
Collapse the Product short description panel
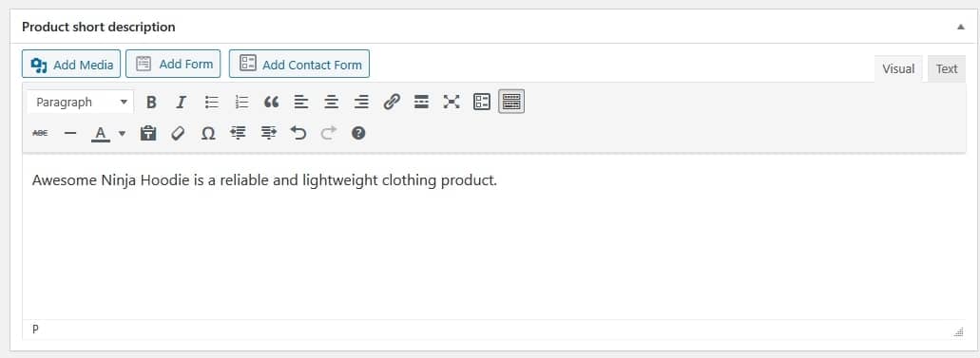click(960, 27)
